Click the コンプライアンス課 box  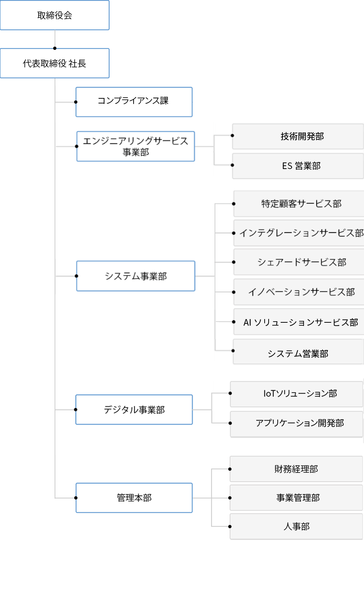pos(134,102)
